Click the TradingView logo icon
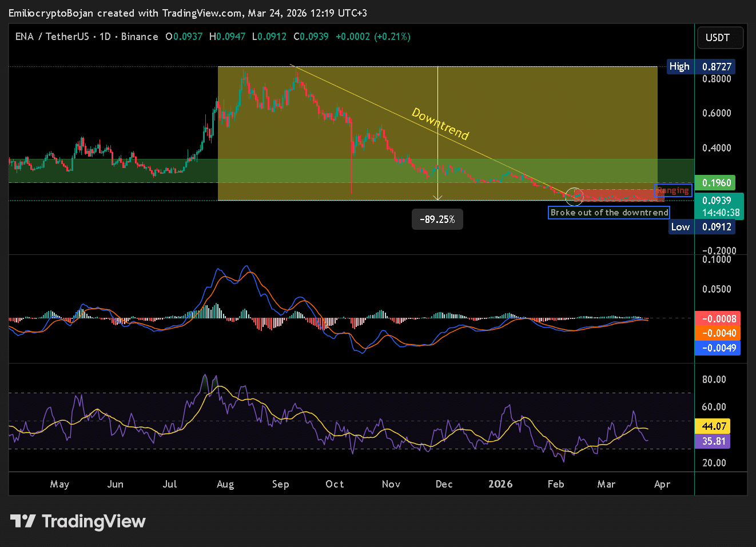 point(23,521)
